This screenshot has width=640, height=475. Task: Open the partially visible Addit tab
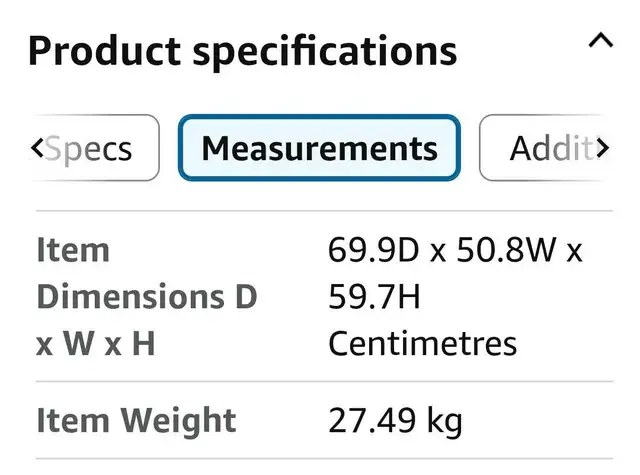coord(543,148)
